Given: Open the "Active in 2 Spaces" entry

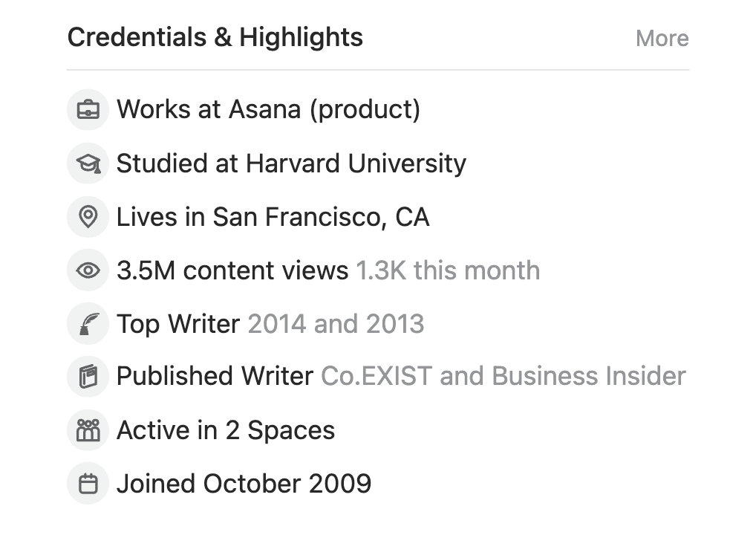Looking at the screenshot, I should (x=226, y=430).
